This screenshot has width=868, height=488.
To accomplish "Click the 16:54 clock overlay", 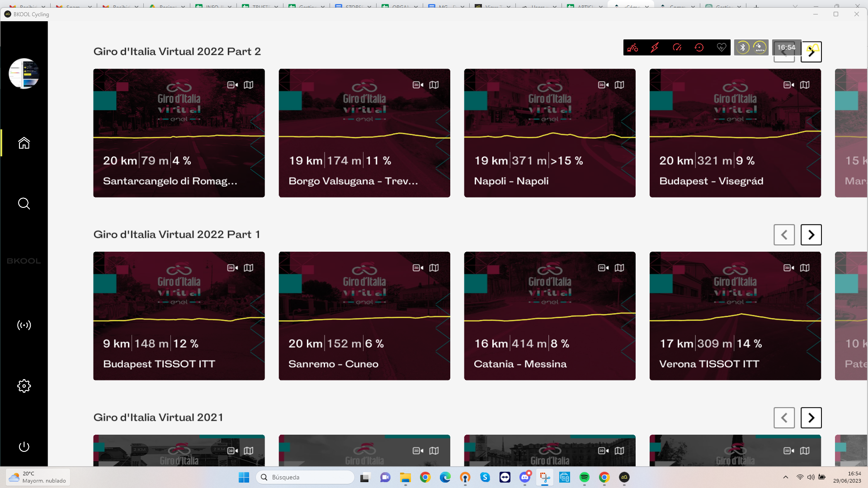I will pyautogui.click(x=786, y=47).
